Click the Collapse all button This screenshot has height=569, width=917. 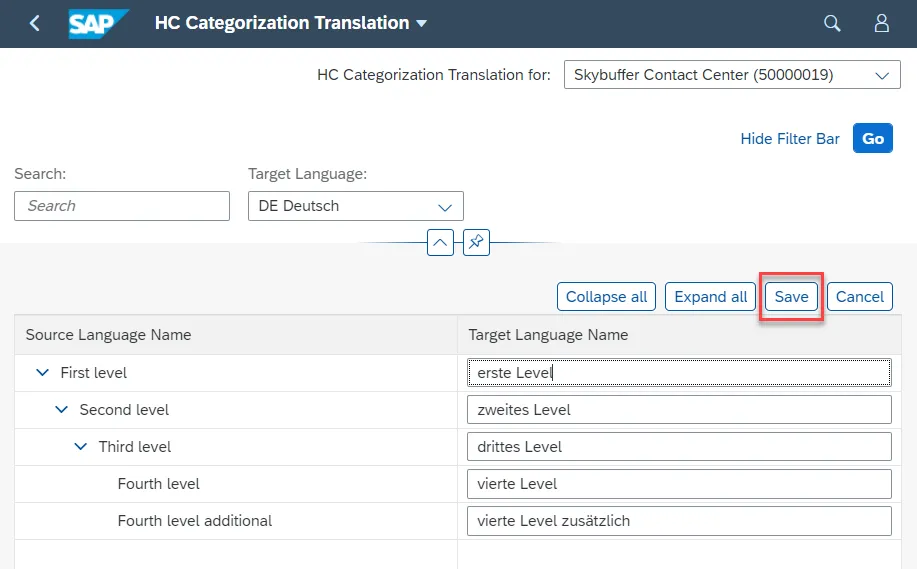click(606, 296)
